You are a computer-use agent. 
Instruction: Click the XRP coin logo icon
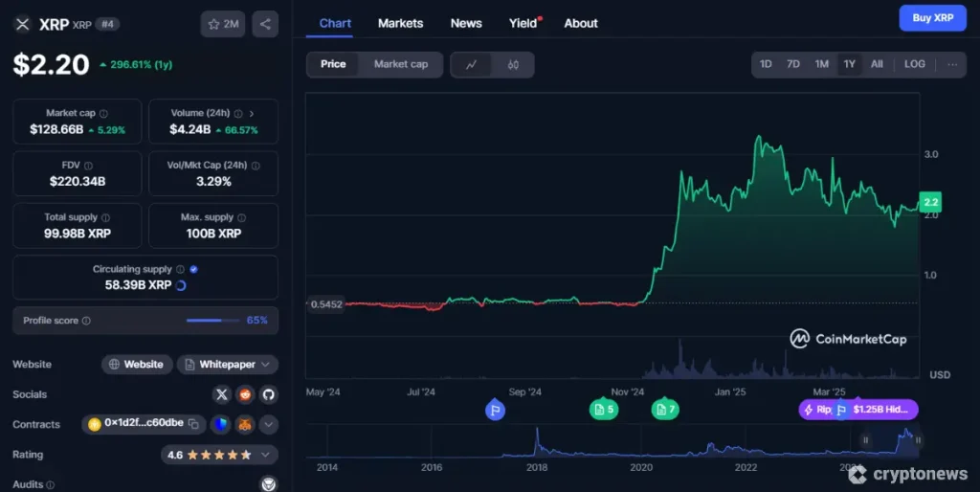(x=23, y=24)
